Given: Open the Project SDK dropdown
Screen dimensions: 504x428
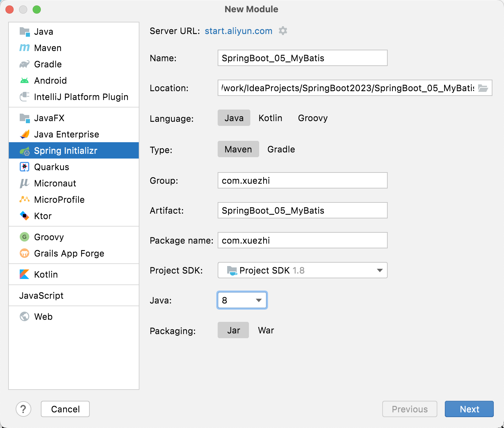Looking at the screenshot, I should click(303, 270).
